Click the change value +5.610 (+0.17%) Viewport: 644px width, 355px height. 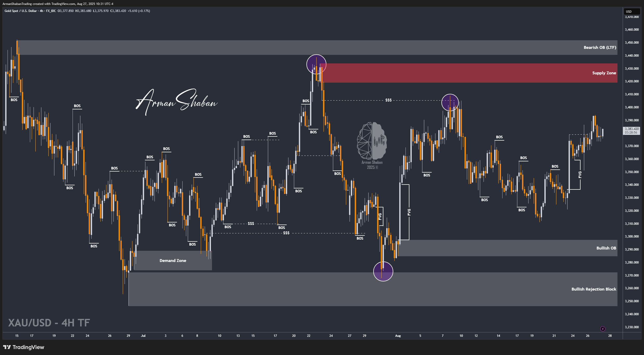[x=139, y=11]
